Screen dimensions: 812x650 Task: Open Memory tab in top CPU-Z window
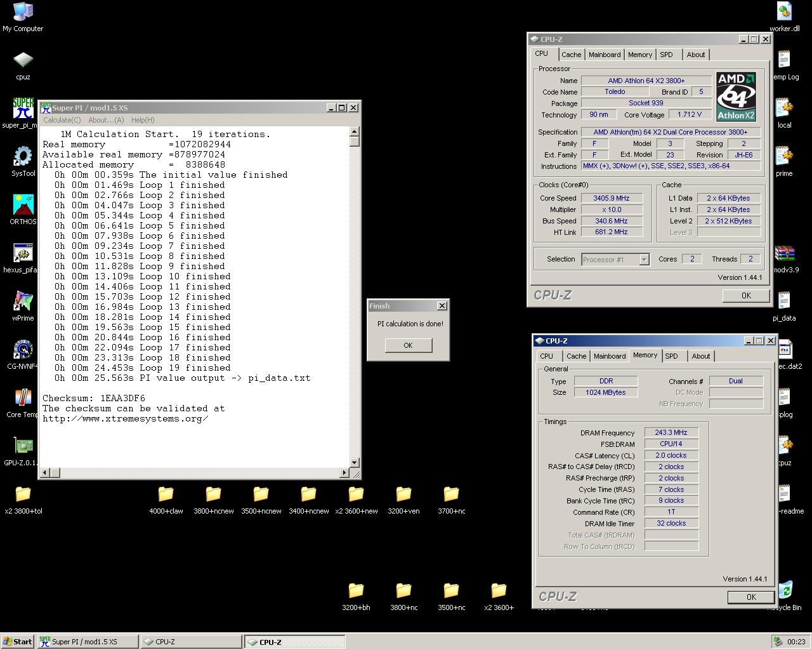(x=640, y=55)
